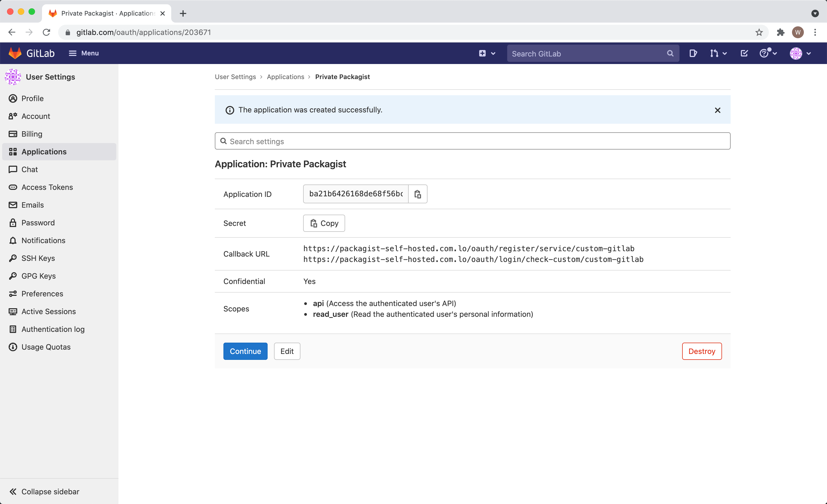Bookmark this page with star icon
The width and height of the screenshot is (827, 504).
[x=759, y=32]
